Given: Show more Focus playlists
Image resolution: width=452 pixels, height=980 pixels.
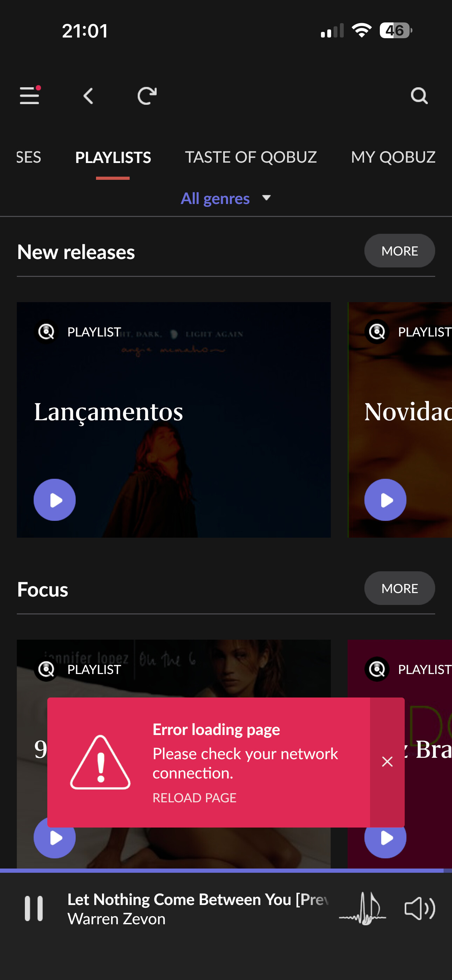Looking at the screenshot, I should coord(399,588).
